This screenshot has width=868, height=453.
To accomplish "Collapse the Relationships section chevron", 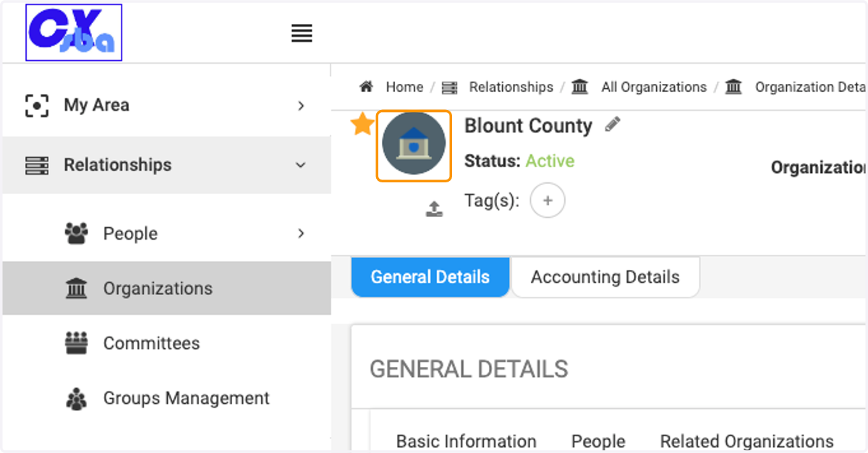I will coord(301,166).
